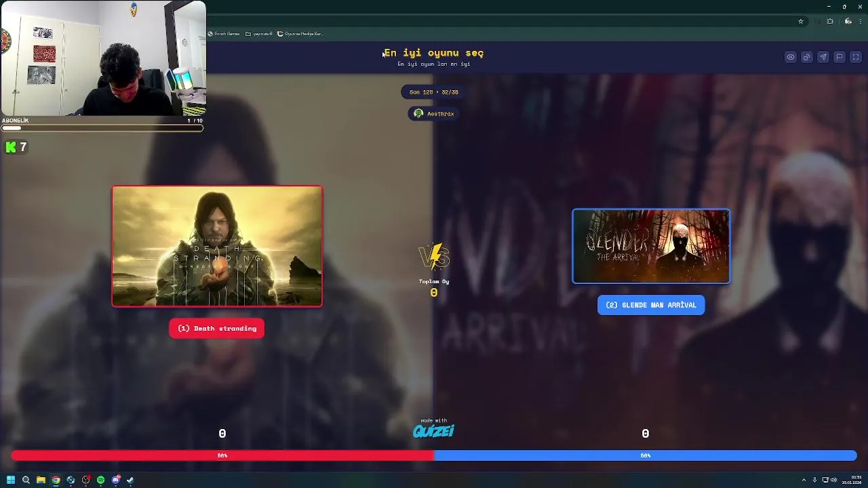Click the microphone tray icon
The image size is (868, 488).
814,480
